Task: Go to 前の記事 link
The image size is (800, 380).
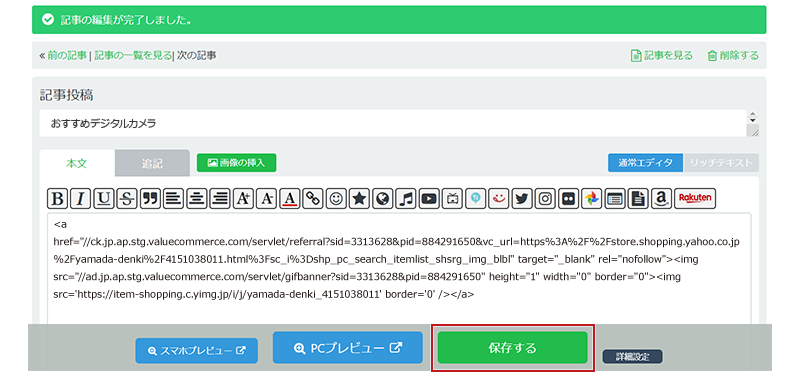Action: tap(67, 56)
